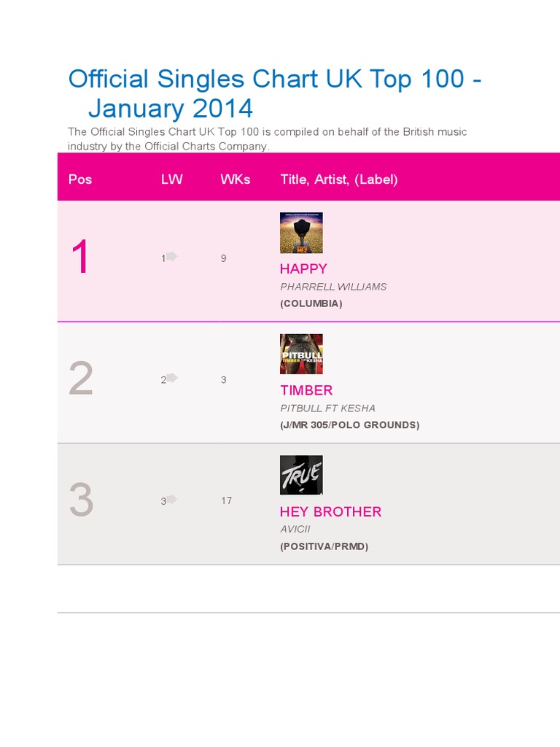This screenshot has height=747, width=560.
Task: Open the HEY BROTHER song title link
Action: pyautogui.click(x=330, y=511)
